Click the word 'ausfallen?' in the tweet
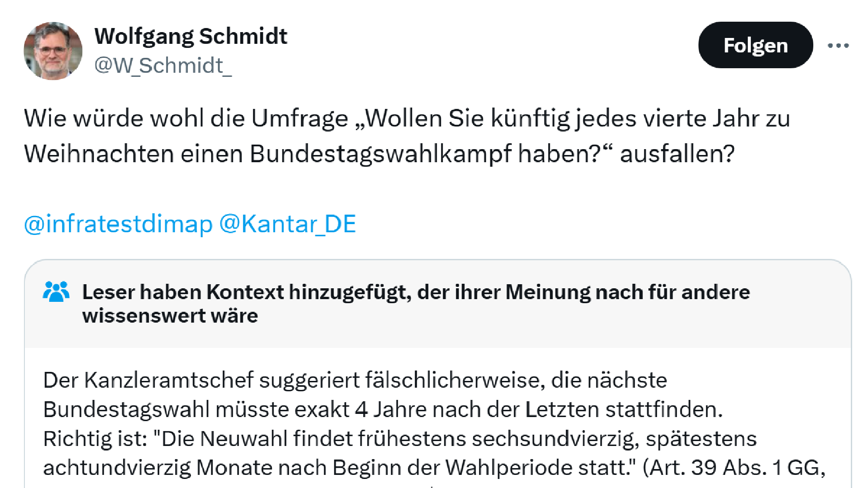Viewport: 868px width, 488px height. pyautogui.click(x=677, y=154)
